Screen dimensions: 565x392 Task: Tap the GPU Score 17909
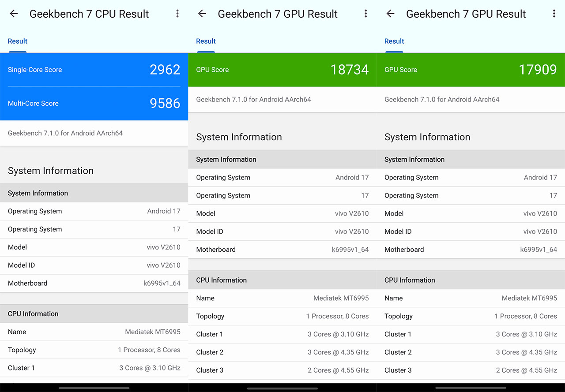pos(538,70)
